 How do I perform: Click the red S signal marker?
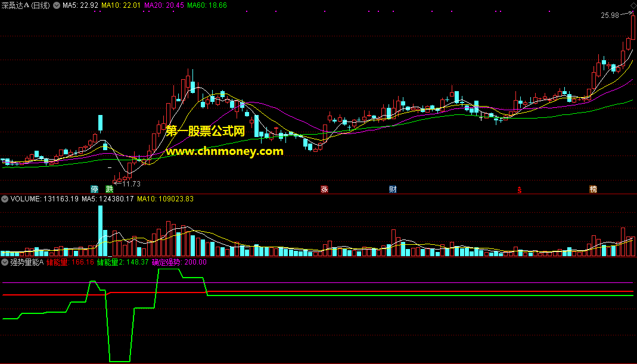520,189
